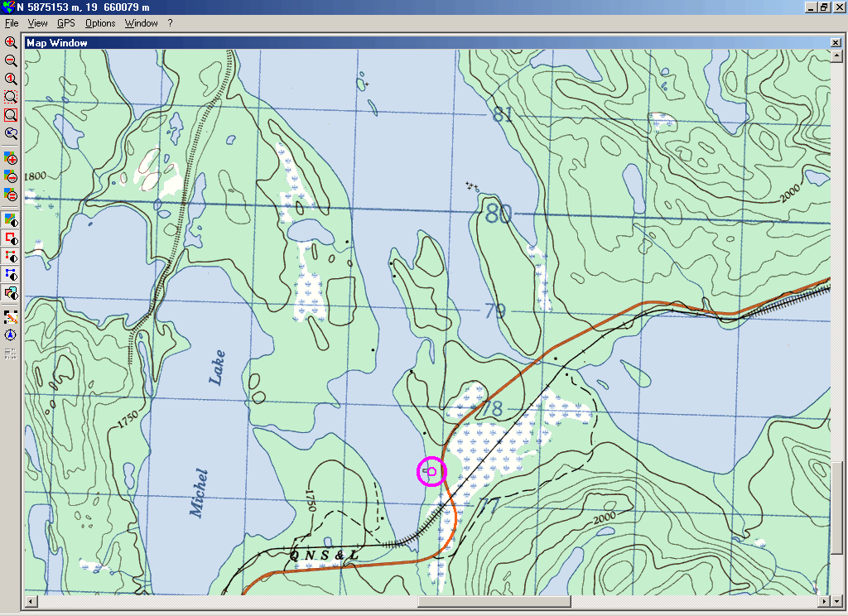Click the grid number '80' on map
Image resolution: width=848 pixels, height=616 pixels.
(x=498, y=212)
